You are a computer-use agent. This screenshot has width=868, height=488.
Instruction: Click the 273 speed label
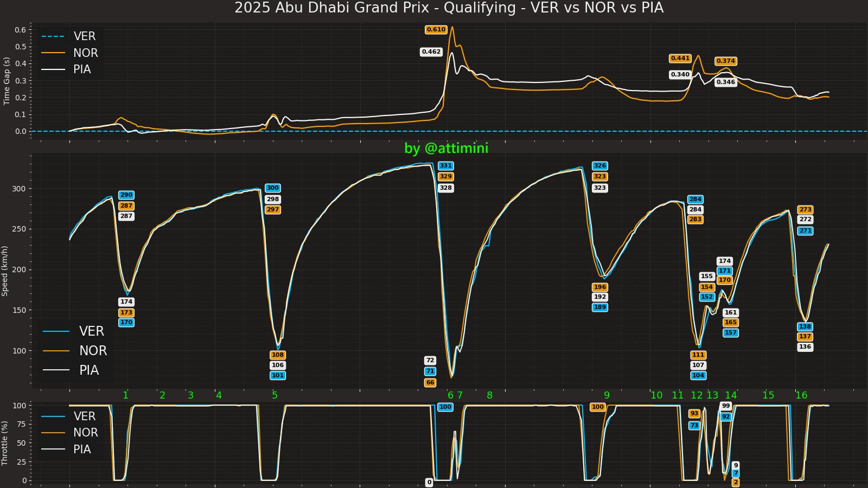coord(806,210)
